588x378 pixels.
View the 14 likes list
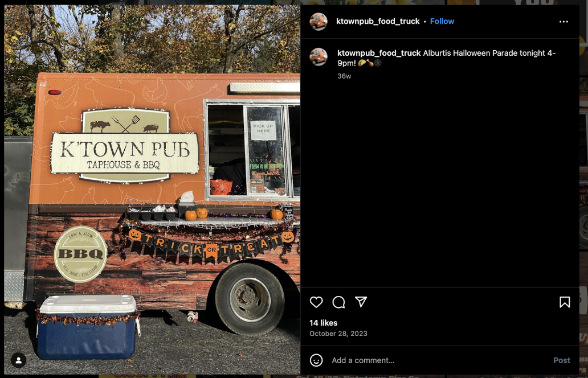(x=323, y=323)
